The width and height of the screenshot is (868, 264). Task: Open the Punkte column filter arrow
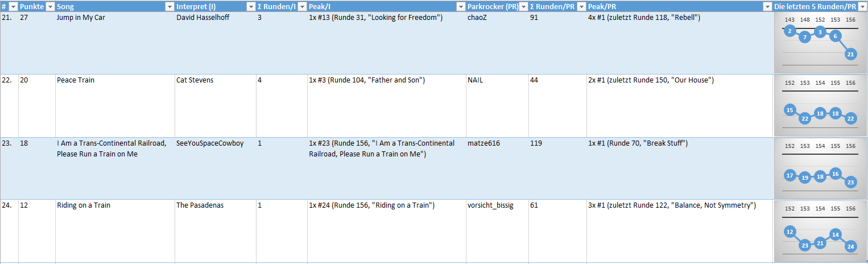click(50, 6)
